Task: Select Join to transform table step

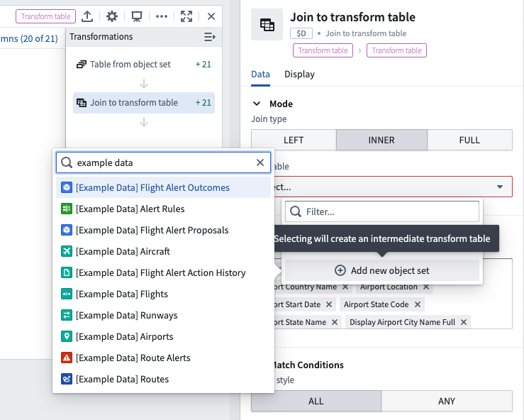Action: (144, 103)
